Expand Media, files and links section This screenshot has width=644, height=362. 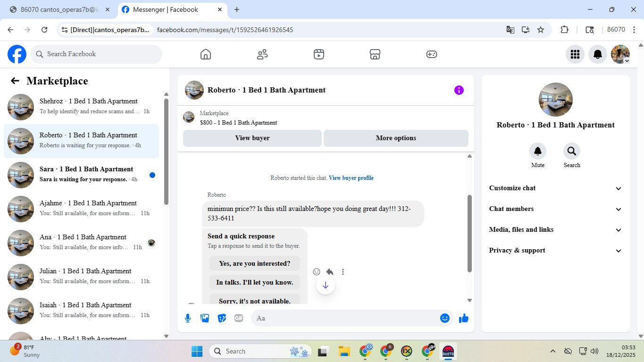pos(556,230)
